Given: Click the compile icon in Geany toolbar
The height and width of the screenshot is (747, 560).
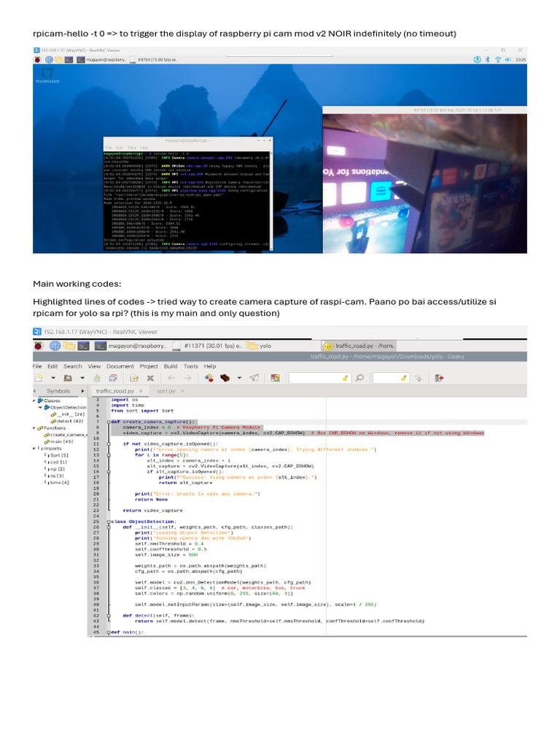Looking at the screenshot, I should [209, 378].
